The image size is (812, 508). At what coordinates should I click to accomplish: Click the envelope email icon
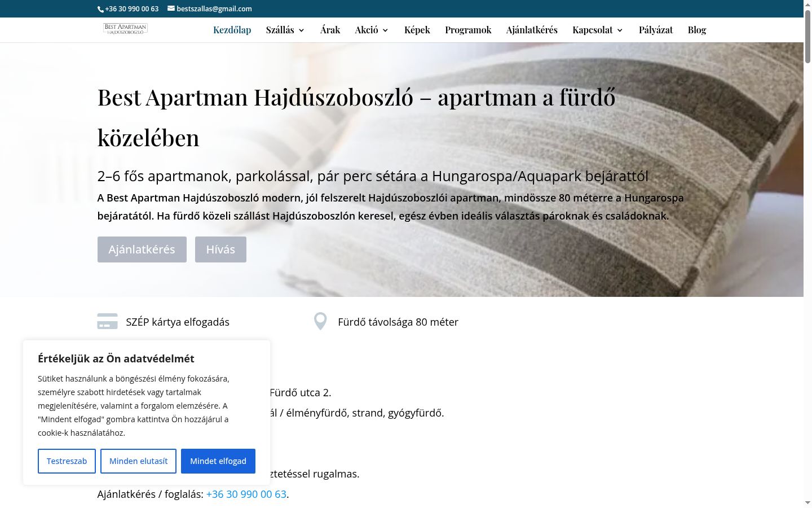point(171,8)
